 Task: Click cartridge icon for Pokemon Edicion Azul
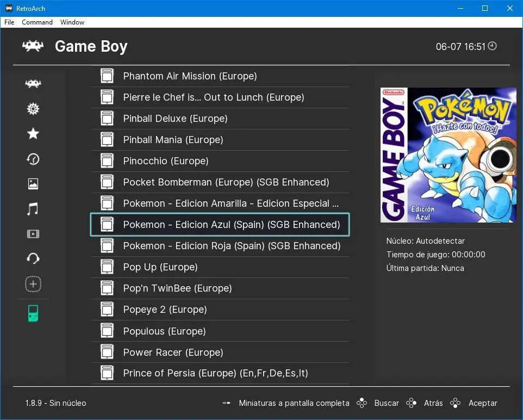tap(107, 224)
